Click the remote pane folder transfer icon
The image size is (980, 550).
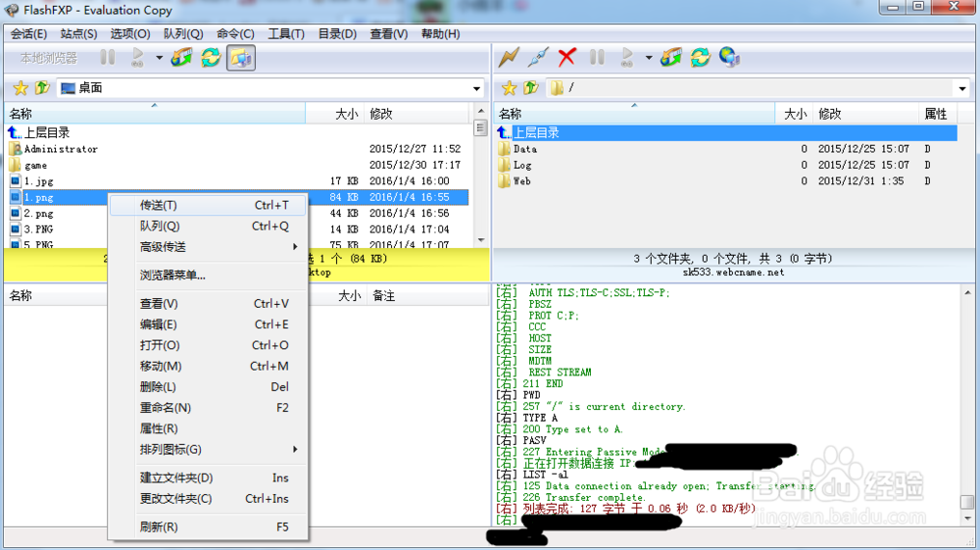coord(671,58)
